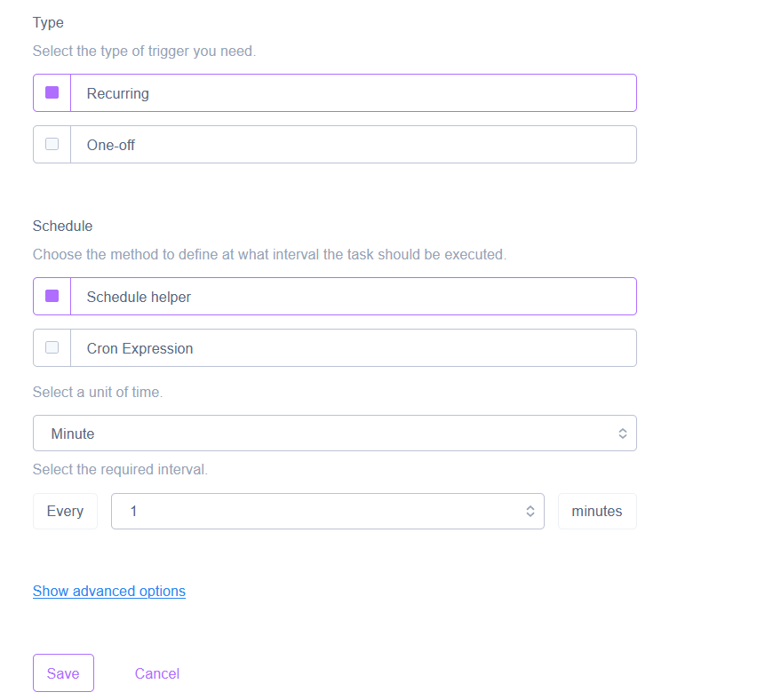
Task: Choose the One-off option text
Action: [111, 145]
